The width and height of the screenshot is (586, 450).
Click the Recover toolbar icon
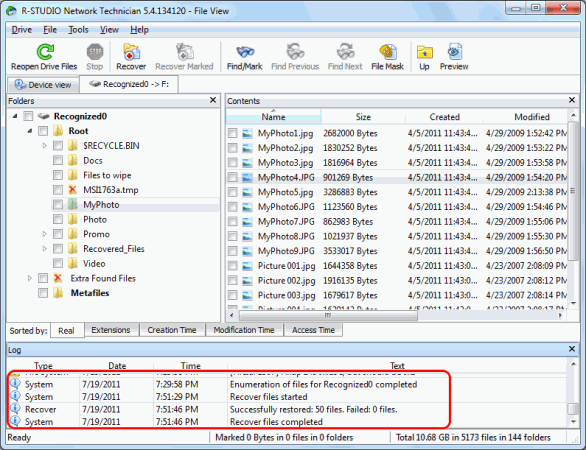[131, 52]
